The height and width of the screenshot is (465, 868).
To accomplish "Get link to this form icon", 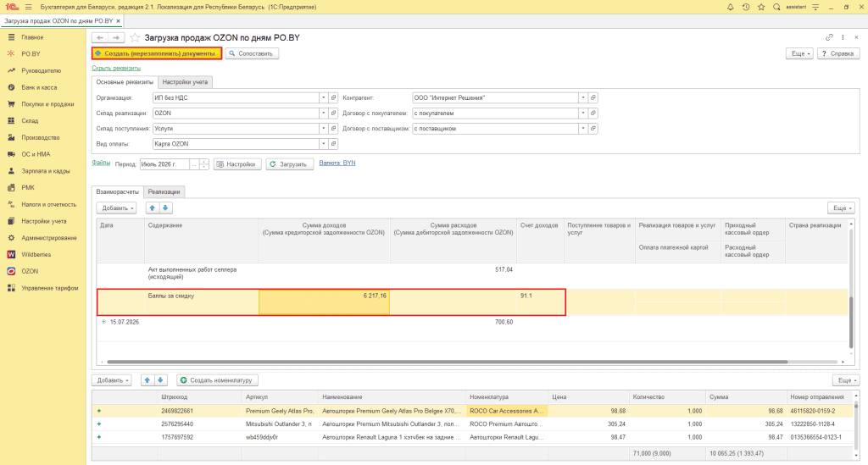I will [829, 37].
